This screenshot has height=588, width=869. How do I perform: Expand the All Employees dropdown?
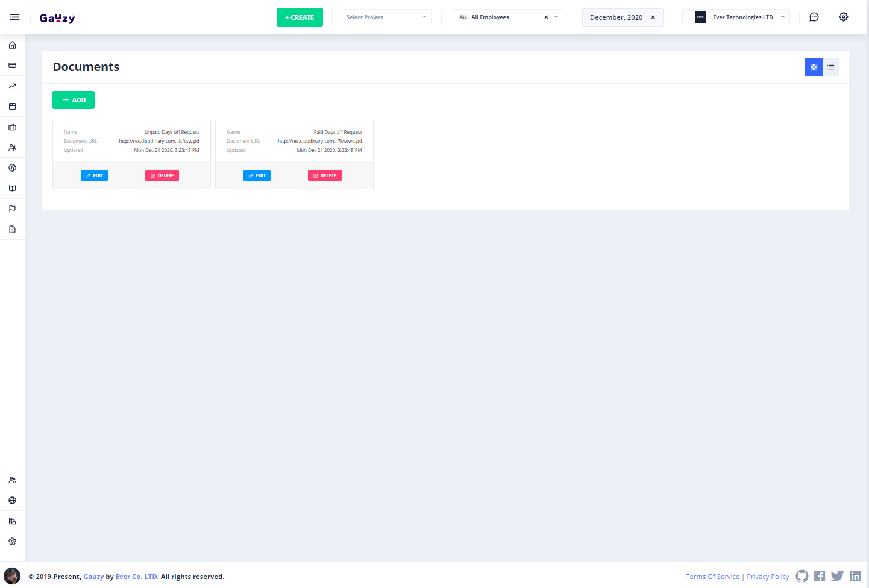[556, 17]
